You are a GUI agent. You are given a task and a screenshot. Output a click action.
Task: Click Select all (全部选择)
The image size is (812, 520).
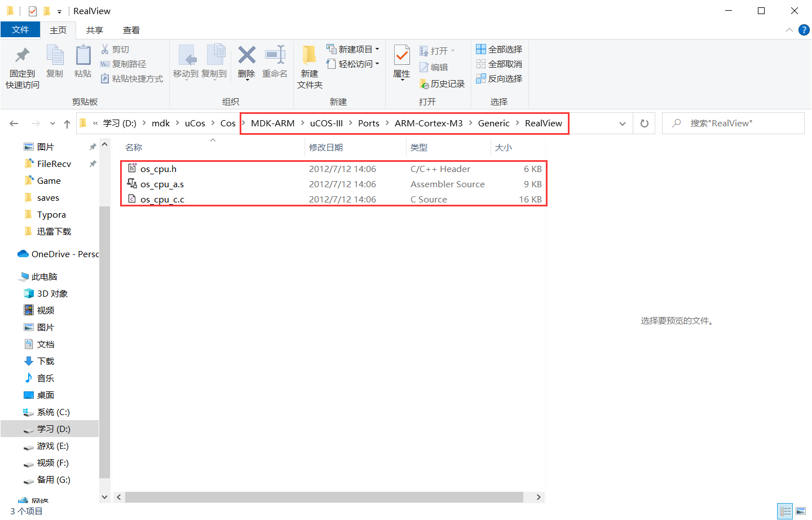click(x=499, y=49)
